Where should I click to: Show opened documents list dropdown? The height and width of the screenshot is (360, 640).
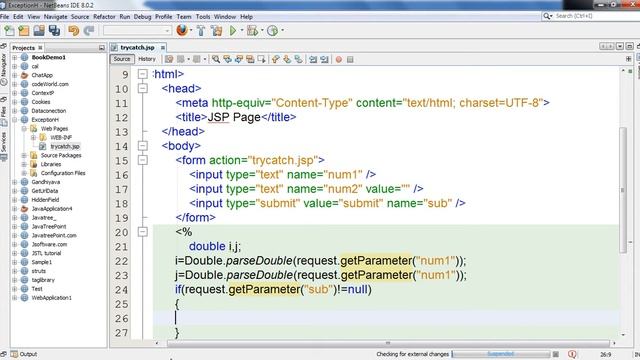coord(620,47)
